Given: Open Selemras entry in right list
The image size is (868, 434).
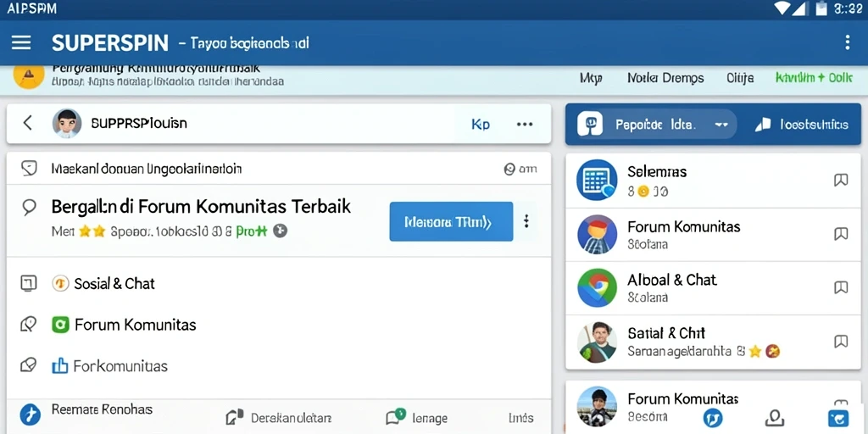Looking at the screenshot, I should [x=713, y=181].
